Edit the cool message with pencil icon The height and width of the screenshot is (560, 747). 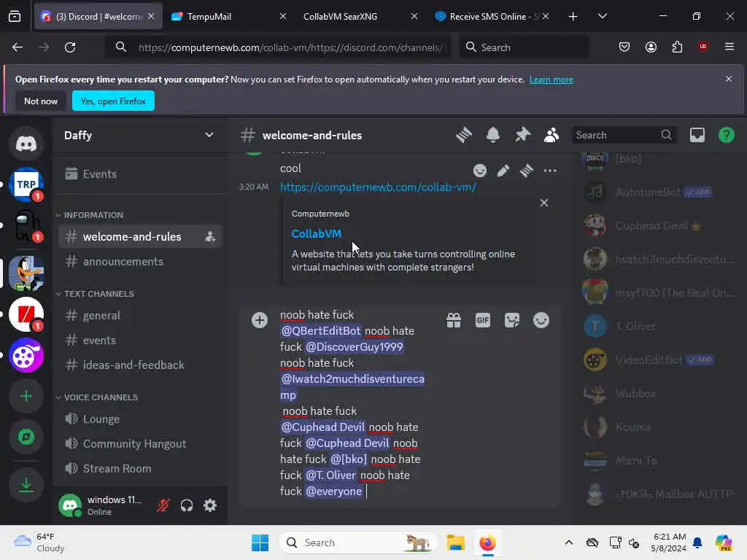tap(503, 171)
